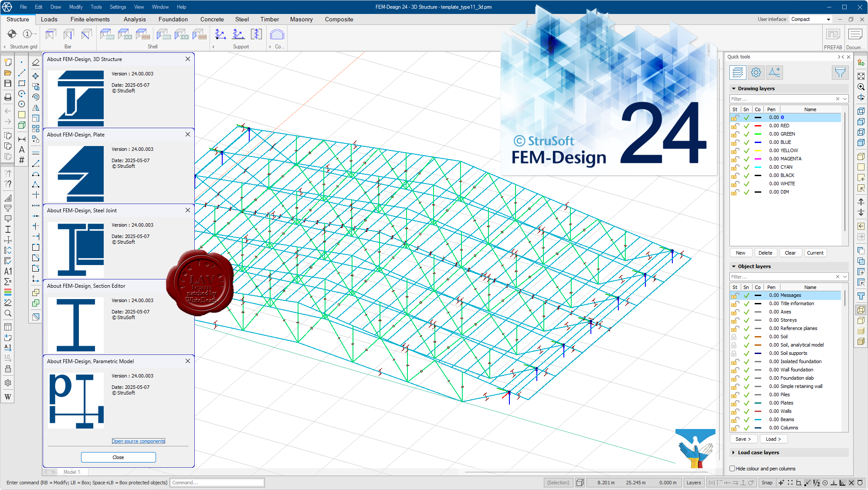Open the Save > layers menu
Screen dimensions: 868x490
pos(743,439)
